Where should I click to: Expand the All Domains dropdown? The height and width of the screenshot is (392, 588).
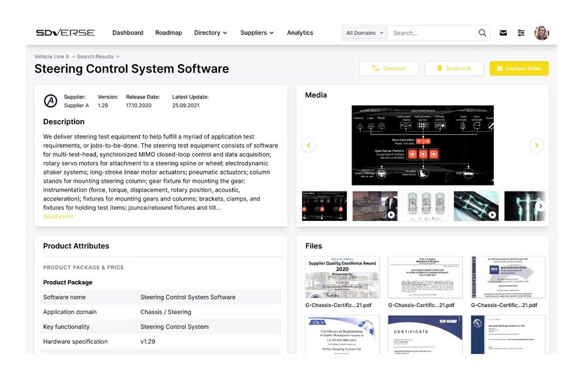coord(365,33)
